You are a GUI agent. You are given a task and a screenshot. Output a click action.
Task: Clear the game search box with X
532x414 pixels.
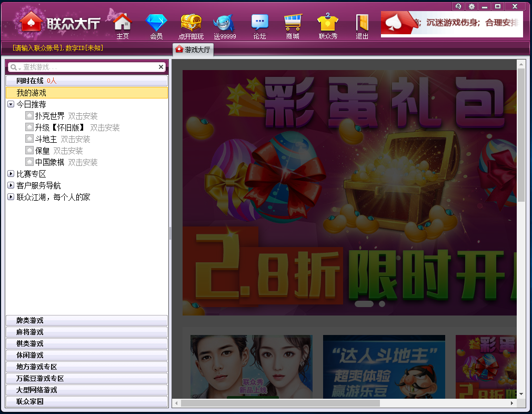point(161,67)
